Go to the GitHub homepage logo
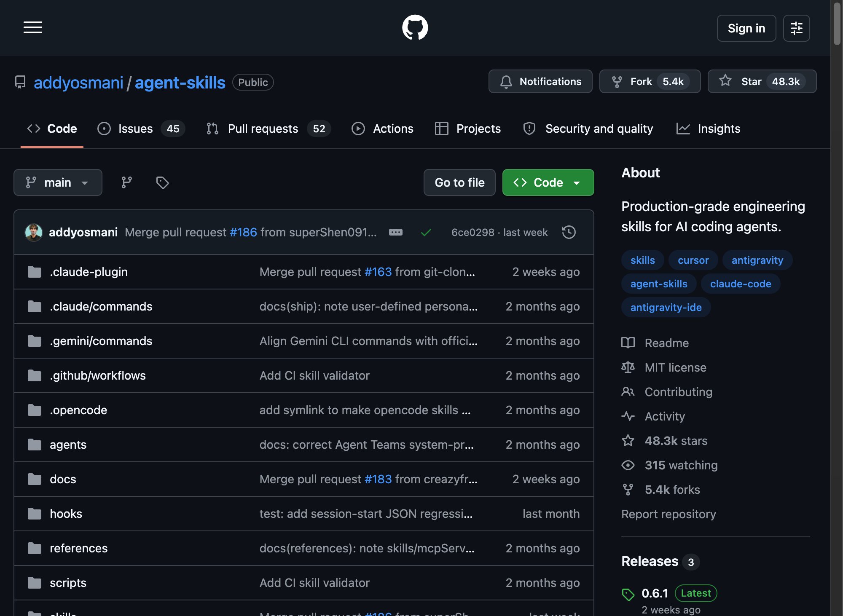The image size is (843, 616). pos(415,28)
